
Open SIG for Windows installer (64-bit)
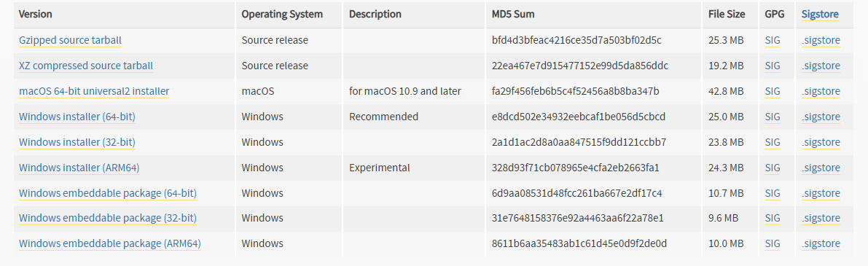click(x=773, y=117)
